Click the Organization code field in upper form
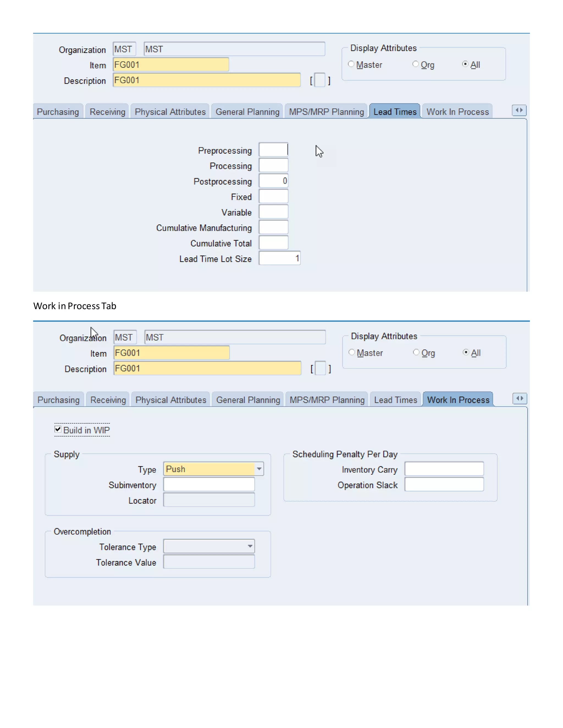 (125, 49)
